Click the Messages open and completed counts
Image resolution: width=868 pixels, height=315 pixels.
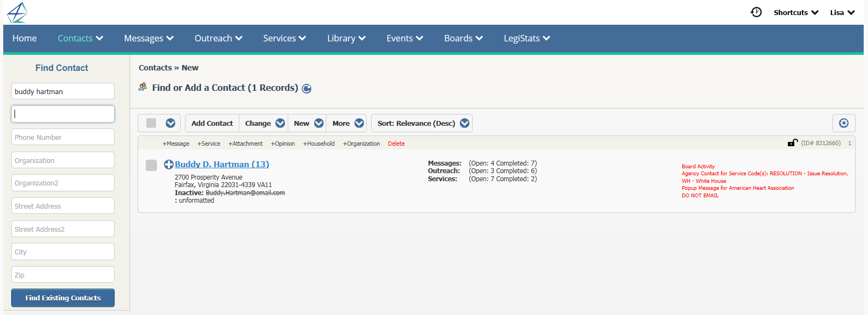[x=503, y=163]
